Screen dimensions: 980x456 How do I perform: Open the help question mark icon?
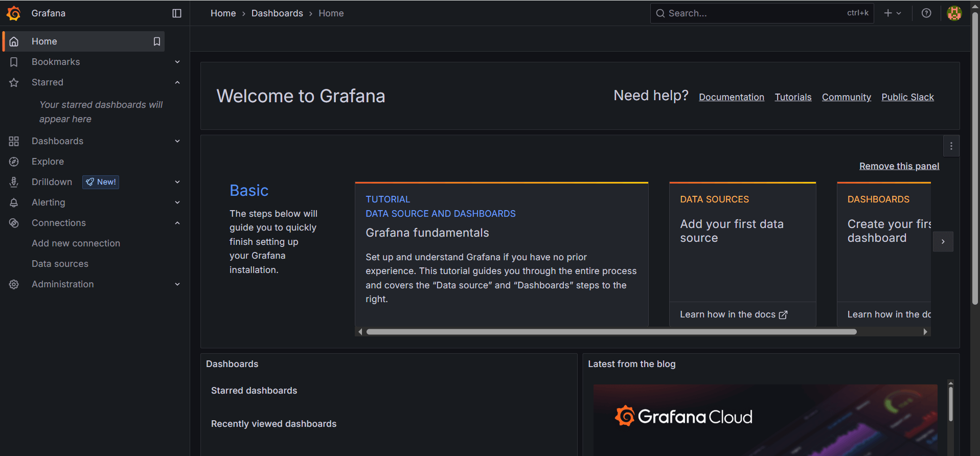pyautogui.click(x=926, y=13)
